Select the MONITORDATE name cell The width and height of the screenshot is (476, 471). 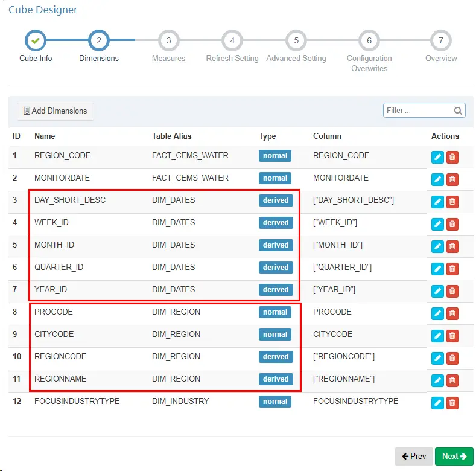[62, 178]
